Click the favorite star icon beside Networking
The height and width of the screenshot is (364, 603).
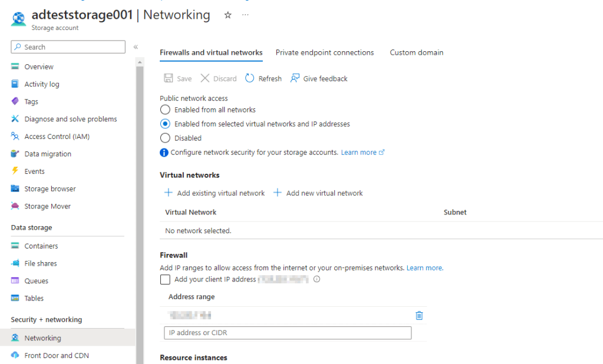click(228, 15)
